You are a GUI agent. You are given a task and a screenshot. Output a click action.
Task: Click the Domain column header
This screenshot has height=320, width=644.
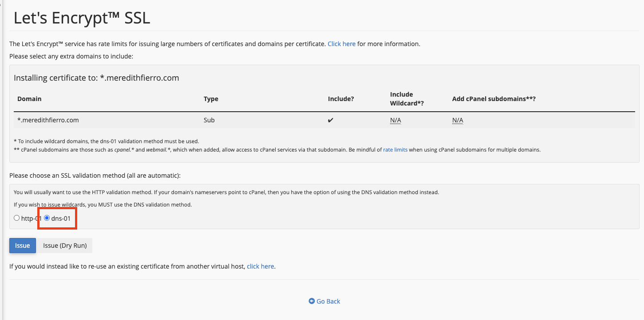29,99
